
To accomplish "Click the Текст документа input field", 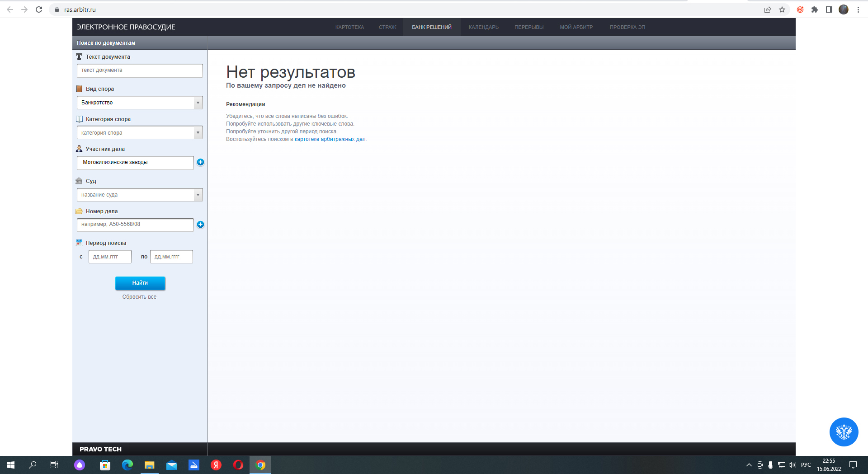I will click(140, 70).
